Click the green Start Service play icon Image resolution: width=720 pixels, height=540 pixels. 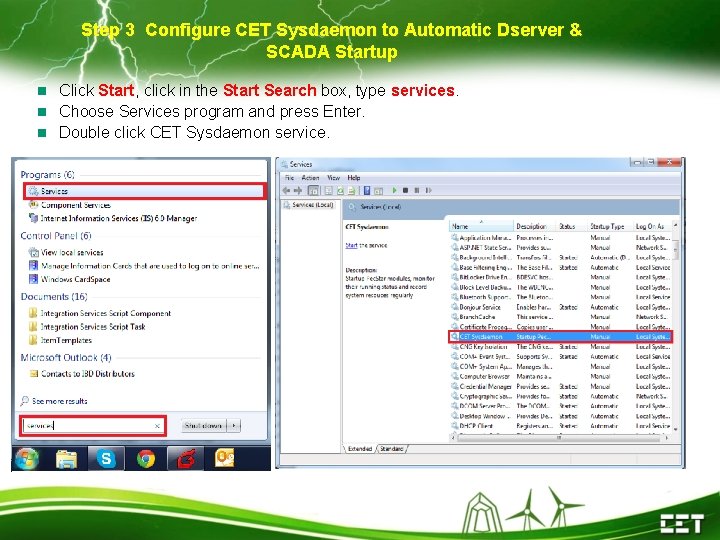[x=394, y=190]
